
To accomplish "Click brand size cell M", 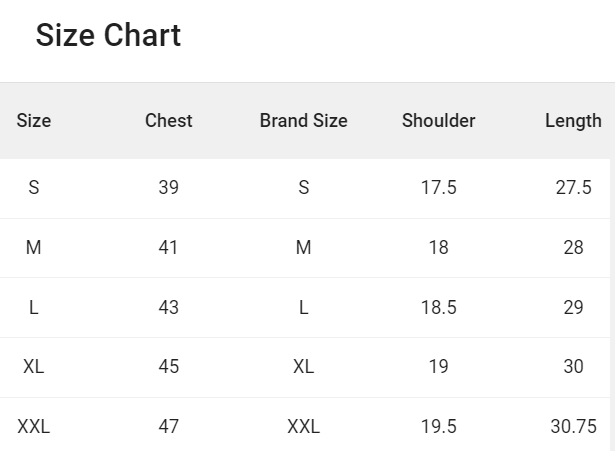I will pyautogui.click(x=303, y=247).
